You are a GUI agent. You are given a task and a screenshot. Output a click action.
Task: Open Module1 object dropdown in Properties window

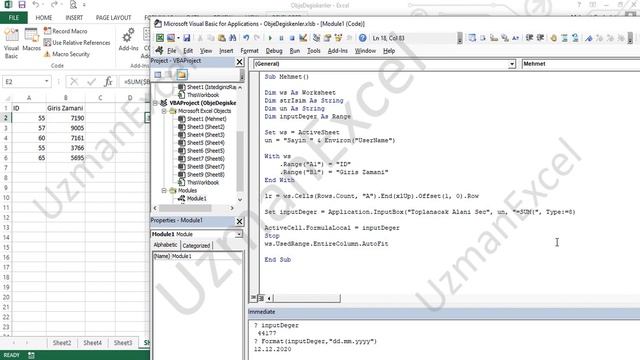[239, 234]
